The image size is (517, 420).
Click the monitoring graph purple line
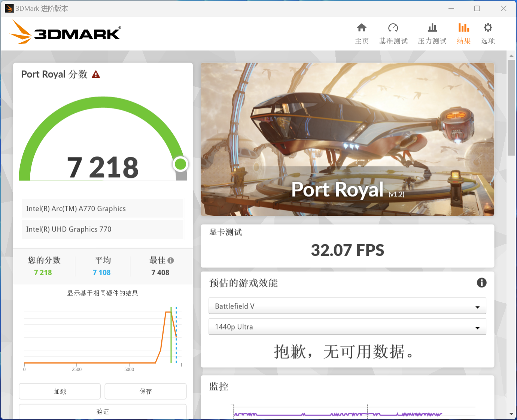pos(337,414)
